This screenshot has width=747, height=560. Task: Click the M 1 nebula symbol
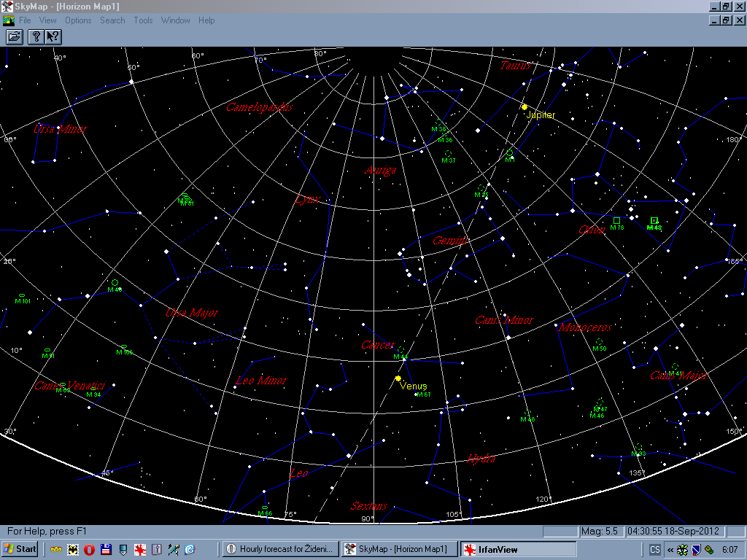pyautogui.click(x=509, y=153)
